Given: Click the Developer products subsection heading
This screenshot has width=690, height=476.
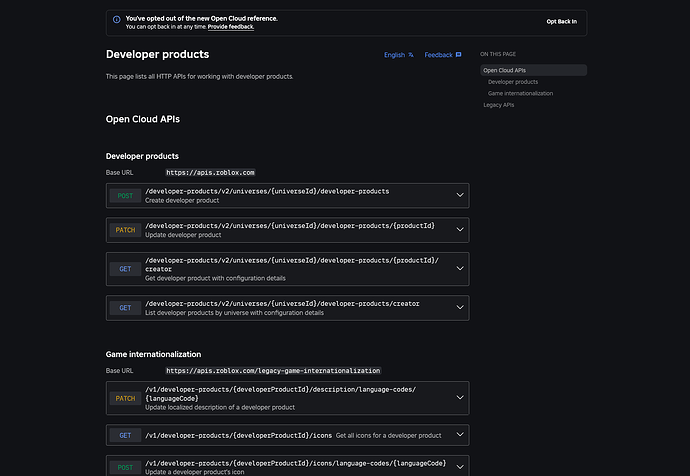Looking at the screenshot, I should click(x=142, y=156).
